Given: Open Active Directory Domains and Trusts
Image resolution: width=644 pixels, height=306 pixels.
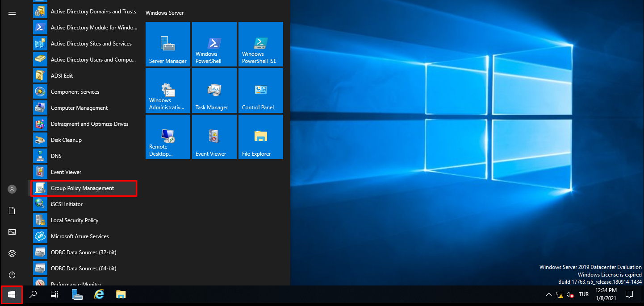Looking at the screenshot, I should (84, 12).
